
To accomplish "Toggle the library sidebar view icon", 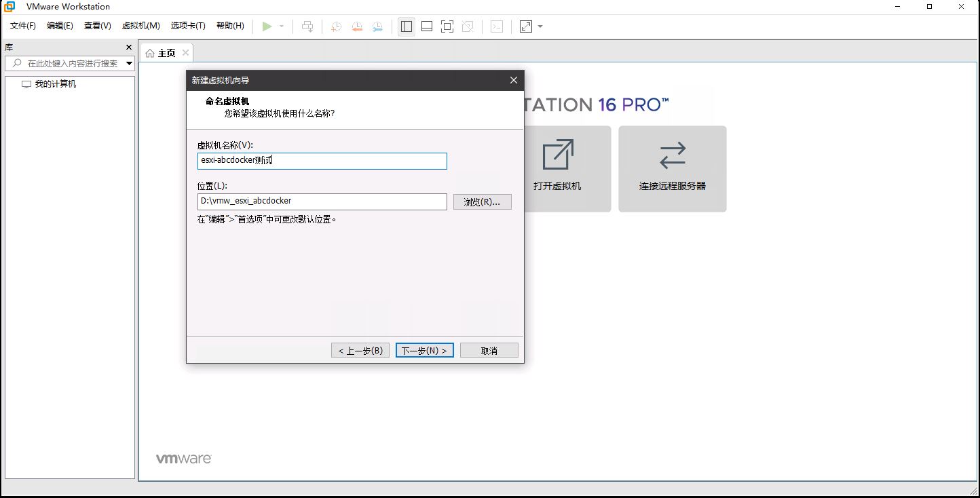I will [x=407, y=26].
